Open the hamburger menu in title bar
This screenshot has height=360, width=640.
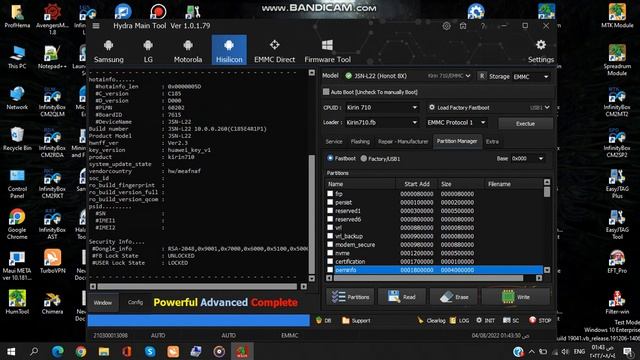pyautogui.click(x=96, y=26)
